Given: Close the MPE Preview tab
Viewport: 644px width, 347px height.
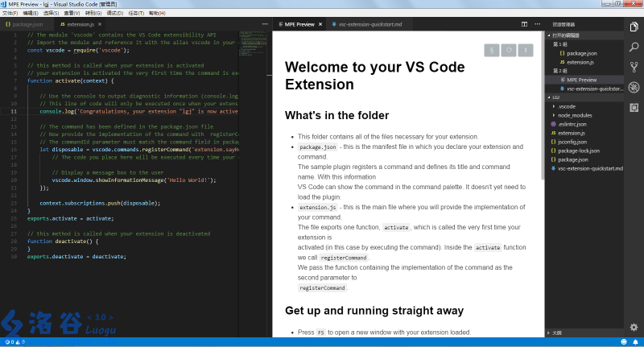Looking at the screenshot, I should point(320,24).
